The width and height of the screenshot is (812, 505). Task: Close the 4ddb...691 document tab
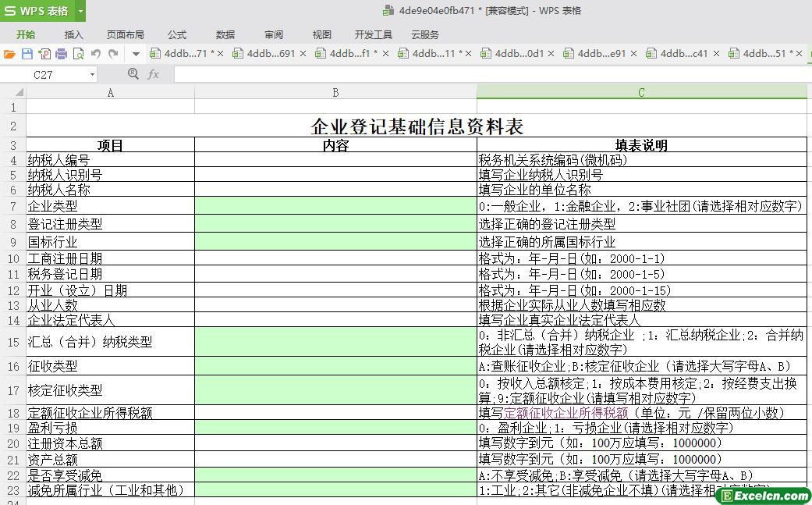click(303, 54)
